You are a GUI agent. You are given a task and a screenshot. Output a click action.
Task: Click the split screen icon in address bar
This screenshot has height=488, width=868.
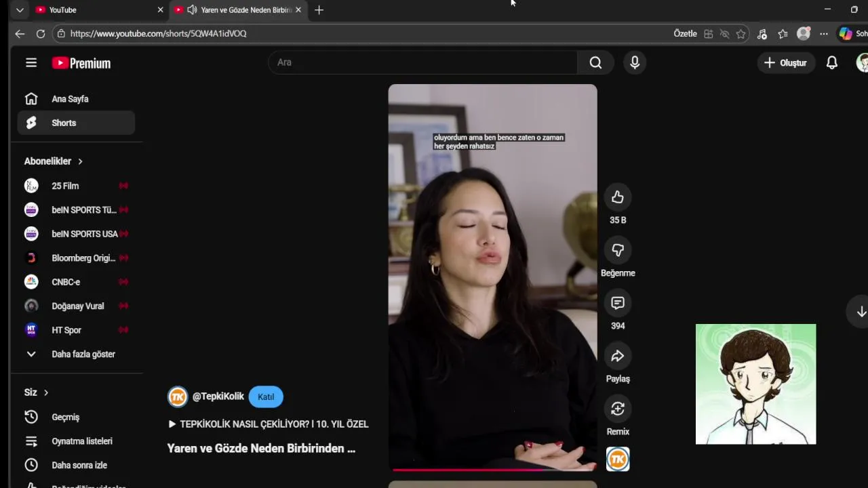pyautogui.click(x=708, y=34)
